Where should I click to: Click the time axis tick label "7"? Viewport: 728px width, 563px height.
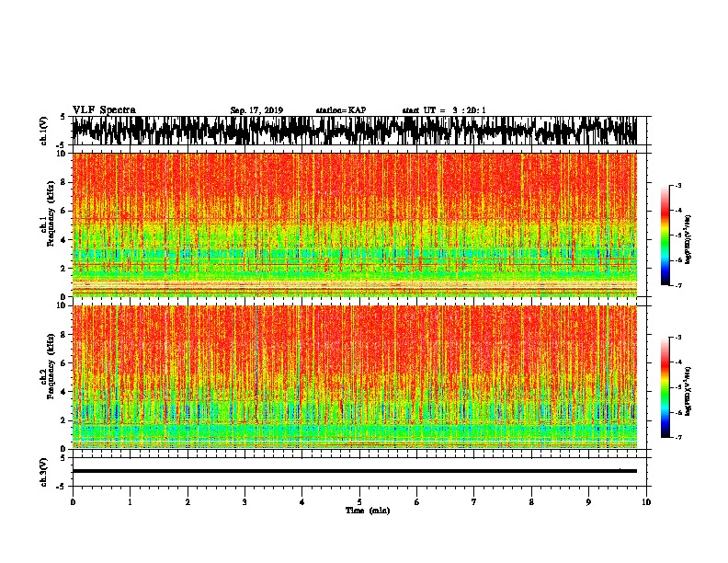tap(474, 502)
